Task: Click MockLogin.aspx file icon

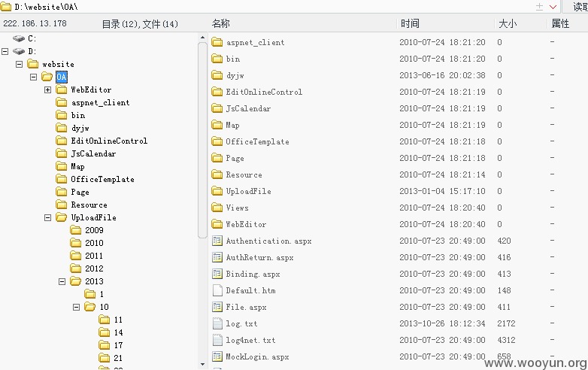Action: (217, 356)
